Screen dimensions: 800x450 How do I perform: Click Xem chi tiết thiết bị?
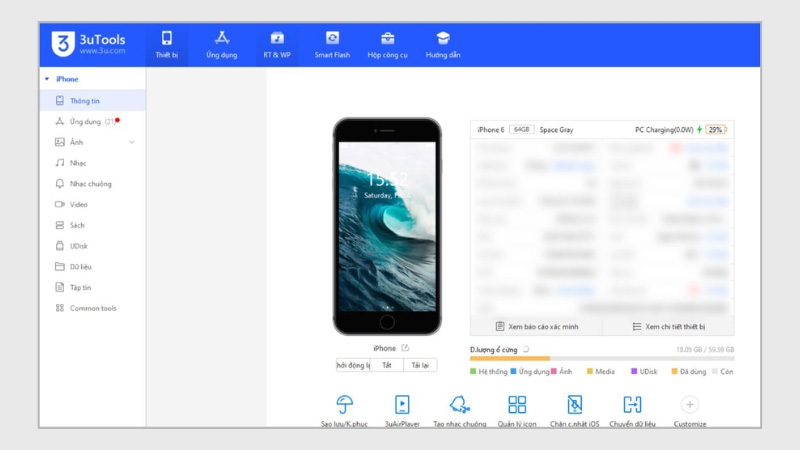pos(668,326)
